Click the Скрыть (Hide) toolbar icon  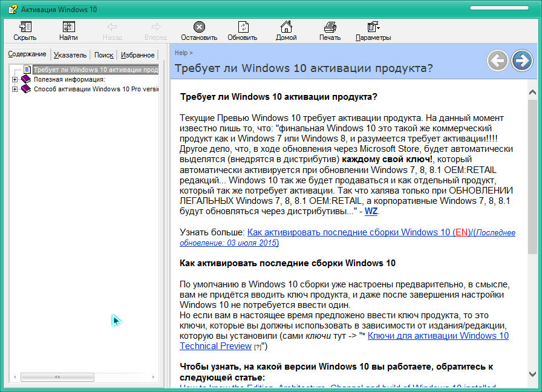(25, 27)
